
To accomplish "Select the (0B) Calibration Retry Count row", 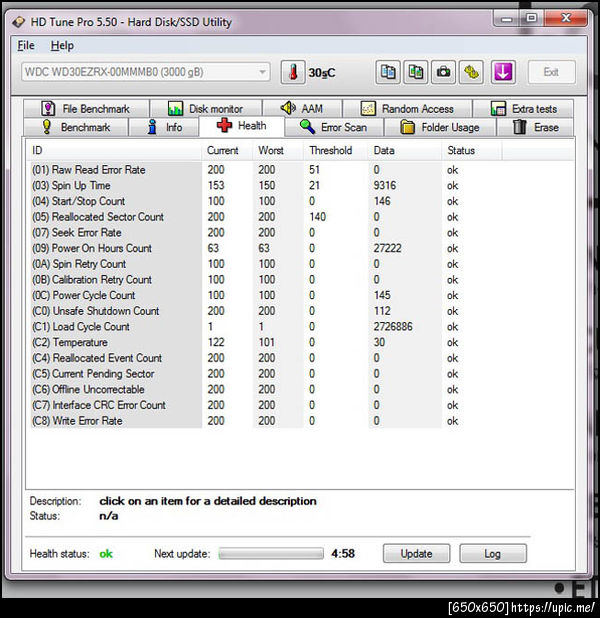I will 302,280.
